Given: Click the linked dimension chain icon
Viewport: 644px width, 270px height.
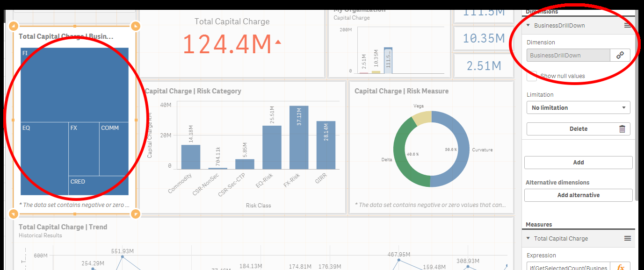Looking at the screenshot, I should click(620, 55).
